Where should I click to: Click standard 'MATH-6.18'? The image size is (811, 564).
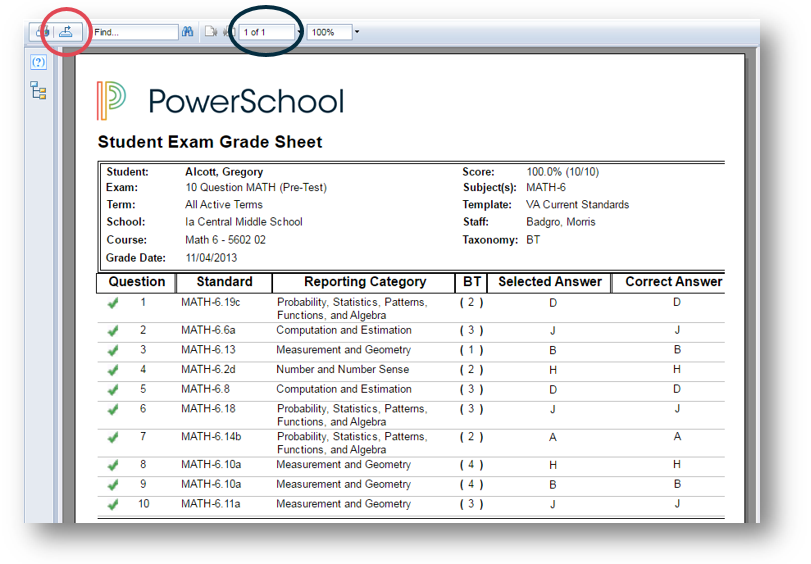208,409
